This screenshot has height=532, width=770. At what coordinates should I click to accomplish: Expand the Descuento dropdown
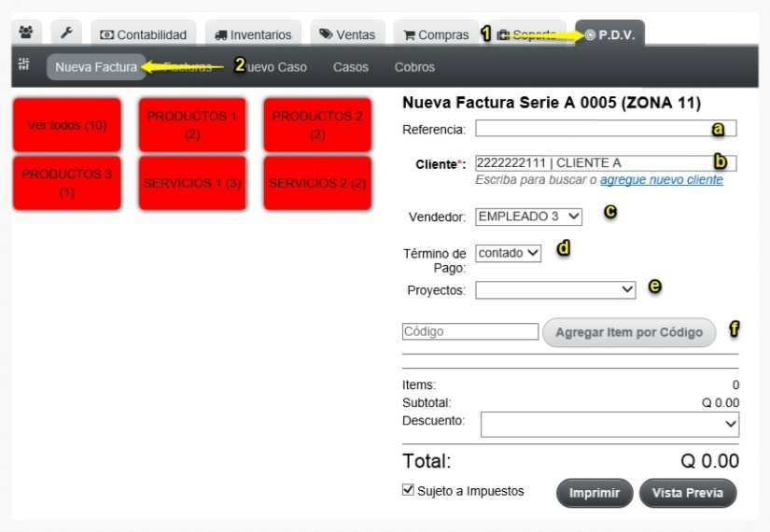(609, 425)
